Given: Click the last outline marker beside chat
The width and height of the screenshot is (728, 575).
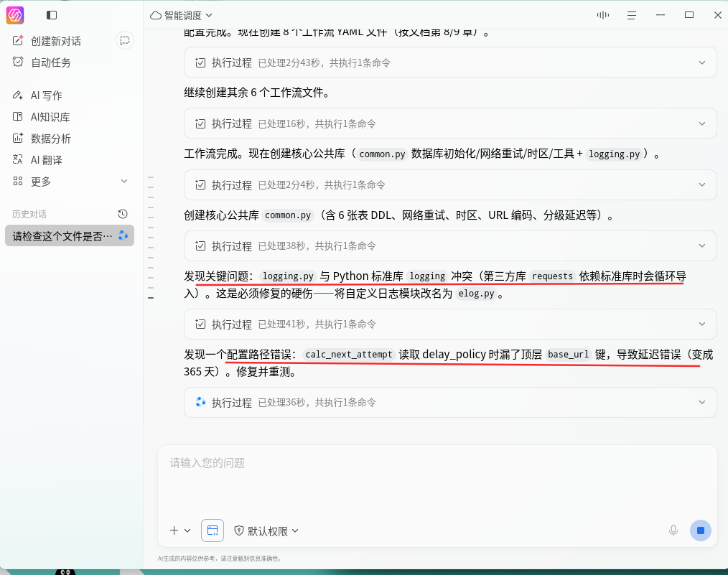Looking at the screenshot, I should [x=151, y=298].
